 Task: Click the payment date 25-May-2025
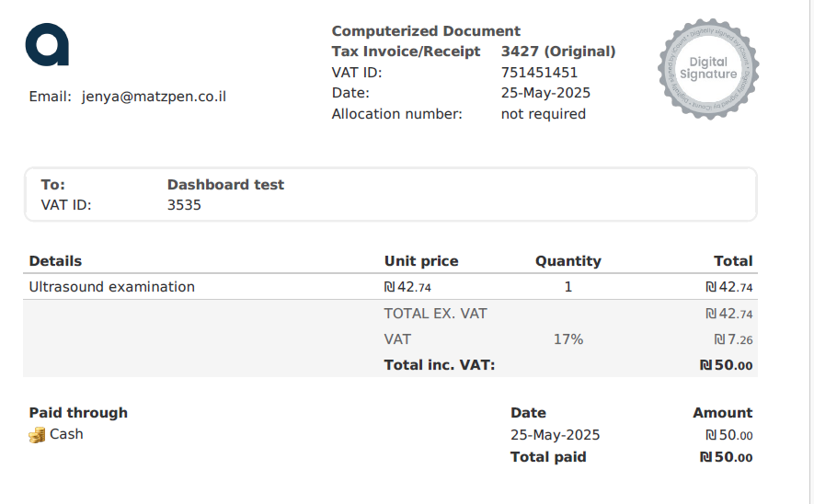click(x=555, y=435)
